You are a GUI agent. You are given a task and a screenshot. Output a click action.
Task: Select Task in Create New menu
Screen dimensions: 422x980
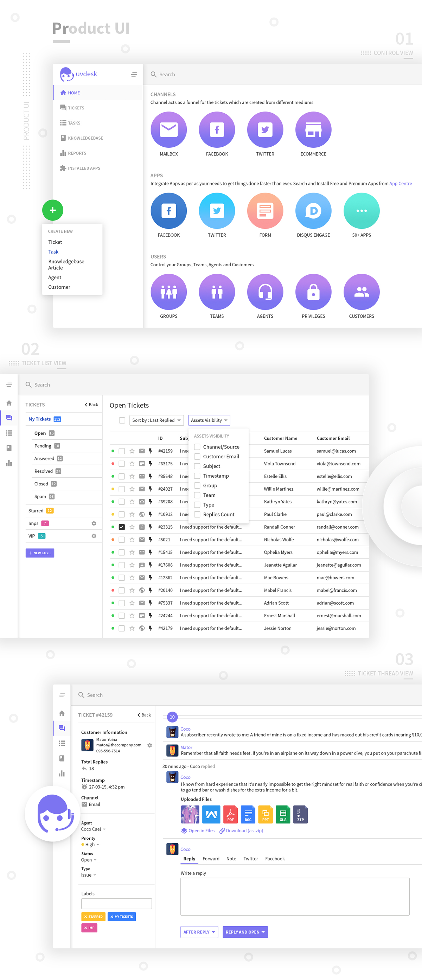[53, 252]
